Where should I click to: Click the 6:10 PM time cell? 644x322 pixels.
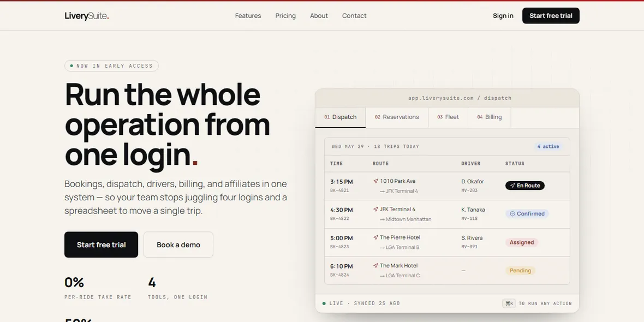click(341, 266)
